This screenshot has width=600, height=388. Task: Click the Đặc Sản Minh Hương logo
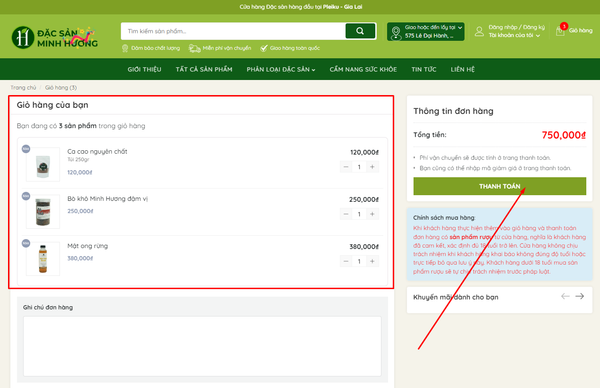point(55,37)
